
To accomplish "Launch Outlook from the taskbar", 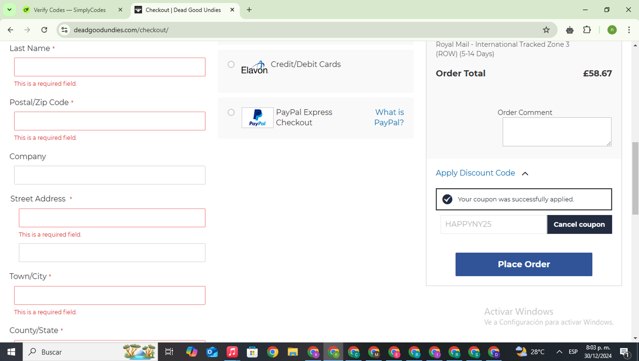I will (212, 352).
